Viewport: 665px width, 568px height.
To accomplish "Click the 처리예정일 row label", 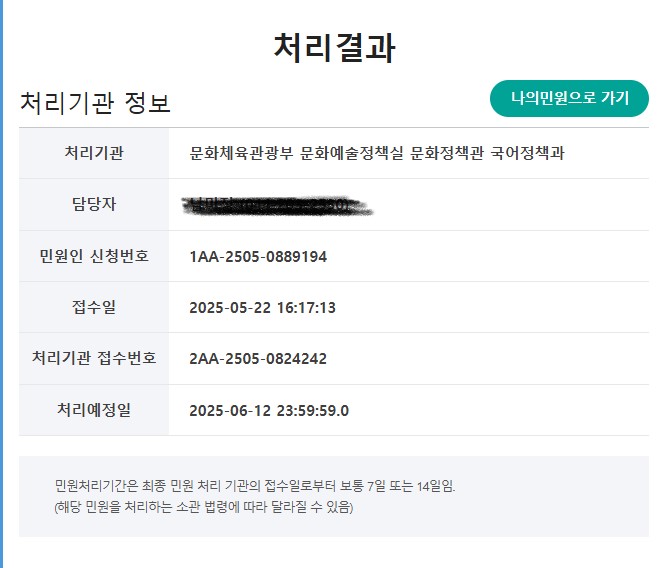I will click(x=94, y=410).
